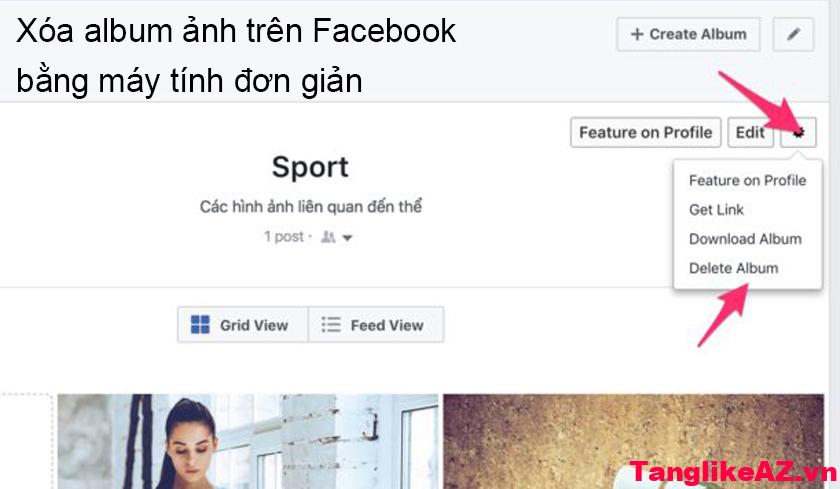Select Feature on Profile in the dropdown menu
The height and width of the screenshot is (489, 840).
coord(747,180)
